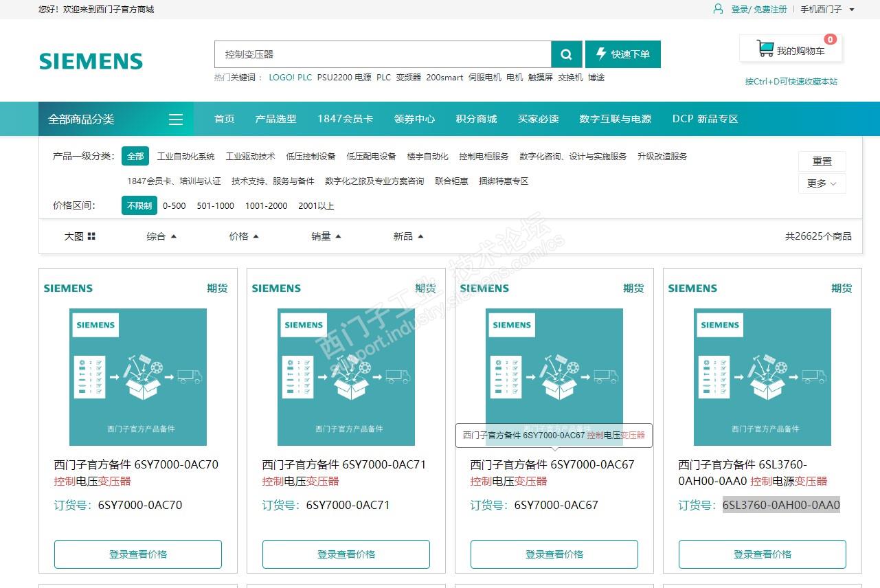Select price range 不限制
The height and width of the screenshot is (588, 880).
pyautogui.click(x=139, y=205)
